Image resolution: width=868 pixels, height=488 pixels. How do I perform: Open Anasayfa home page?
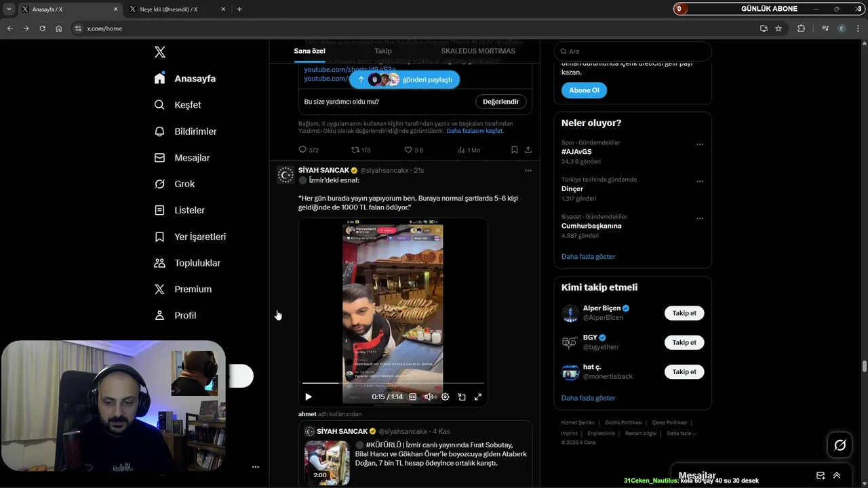185,79
